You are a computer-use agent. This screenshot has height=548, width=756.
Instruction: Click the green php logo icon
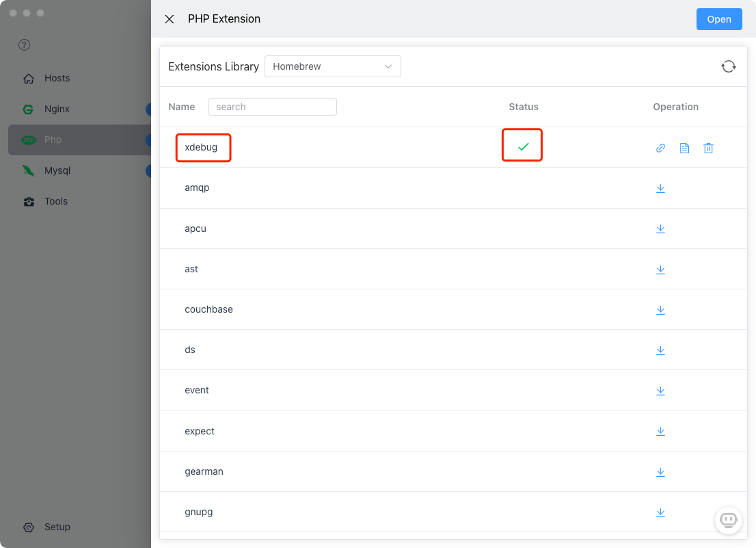point(29,140)
